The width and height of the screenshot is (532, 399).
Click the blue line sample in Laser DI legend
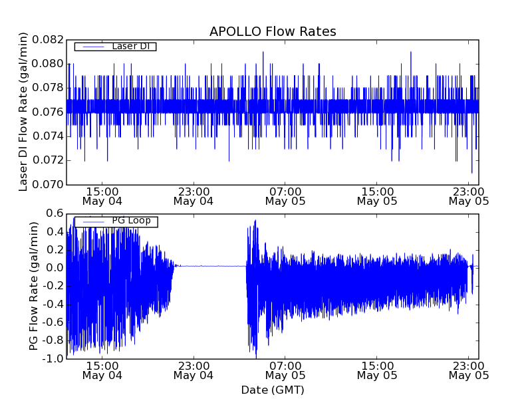tap(92, 47)
